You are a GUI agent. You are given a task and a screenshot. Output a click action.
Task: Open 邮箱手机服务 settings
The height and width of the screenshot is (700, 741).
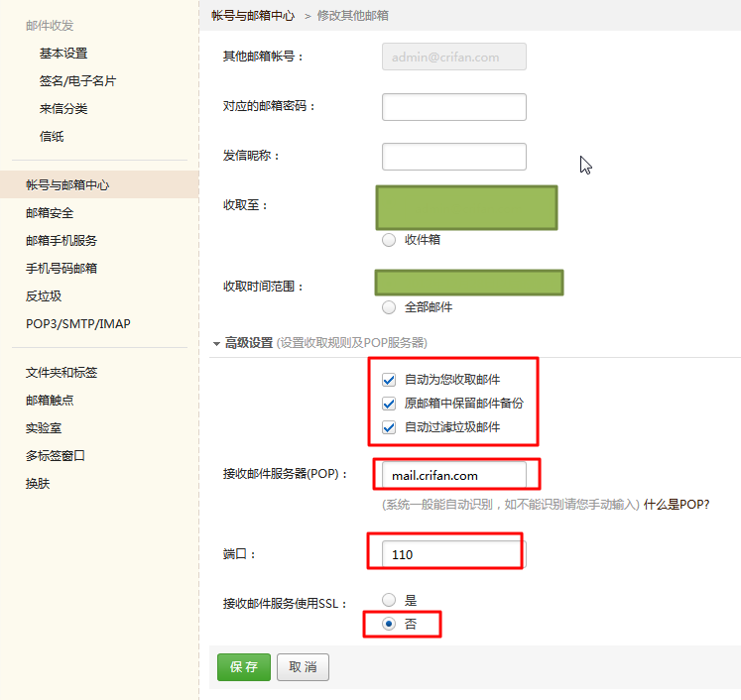pos(62,241)
